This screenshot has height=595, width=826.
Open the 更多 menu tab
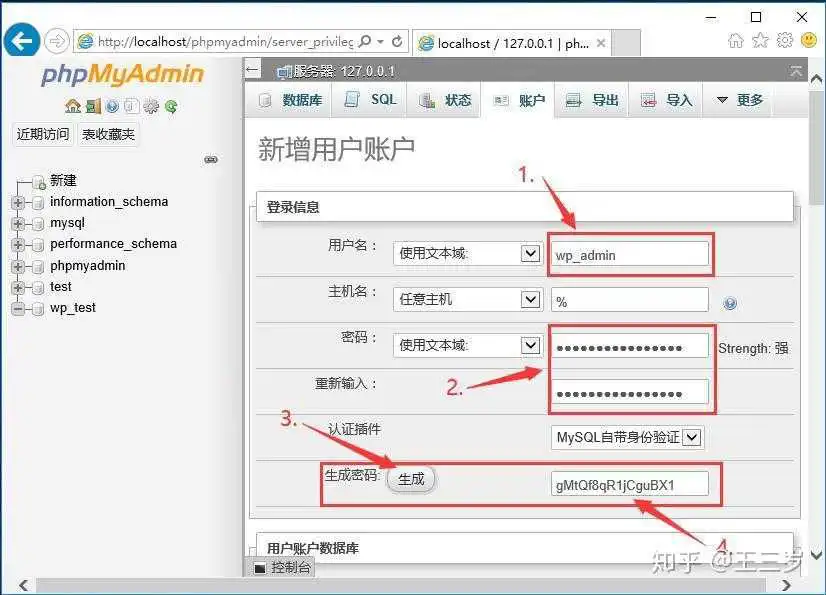point(739,100)
